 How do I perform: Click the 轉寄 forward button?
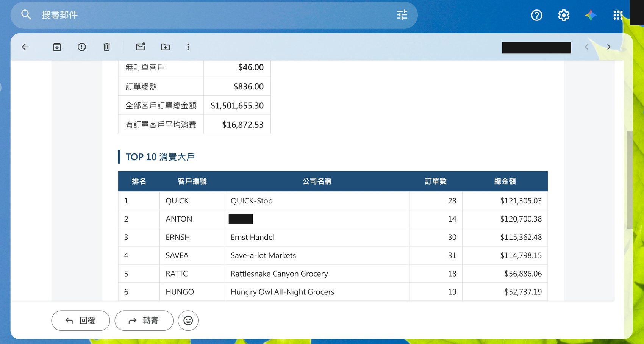[x=144, y=321]
